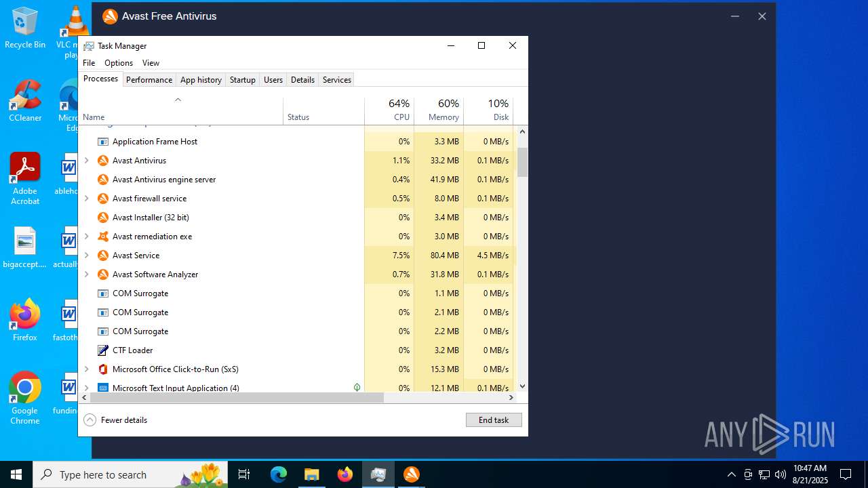This screenshot has width=868, height=488.
Task: Click the Avast remediation exe icon
Action: (103, 237)
